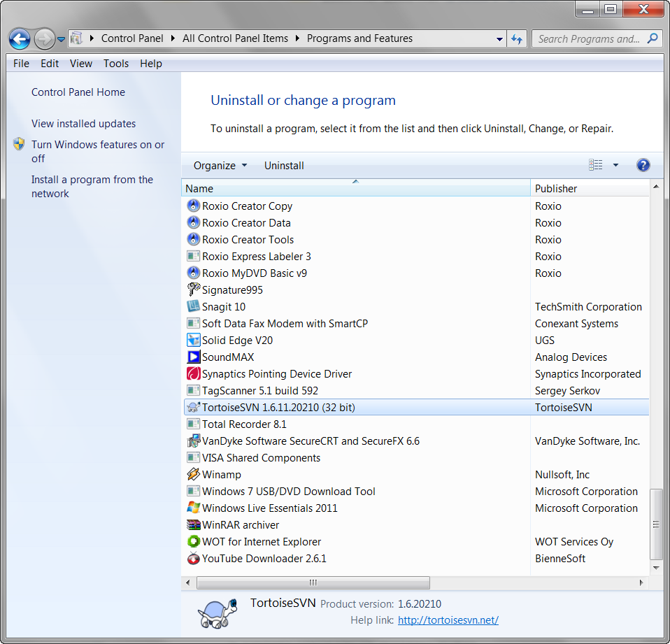Click the Winamp program icon
670x644 pixels.
194,475
